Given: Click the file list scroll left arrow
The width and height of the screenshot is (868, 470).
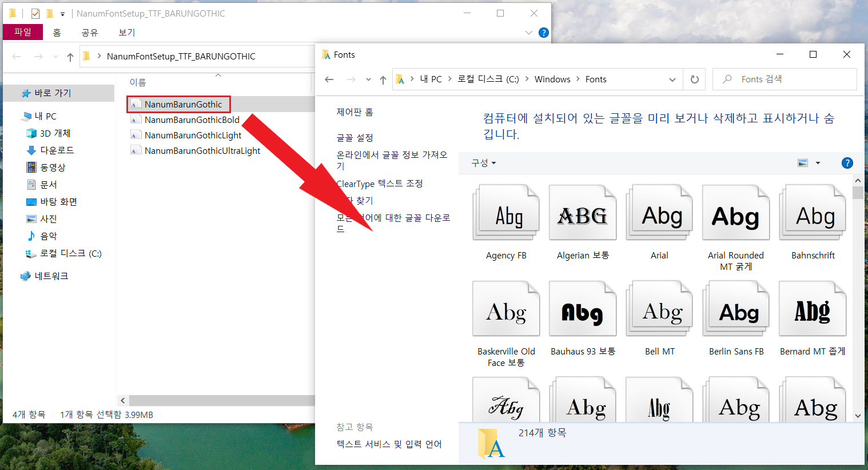Looking at the screenshot, I should pos(123,400).
